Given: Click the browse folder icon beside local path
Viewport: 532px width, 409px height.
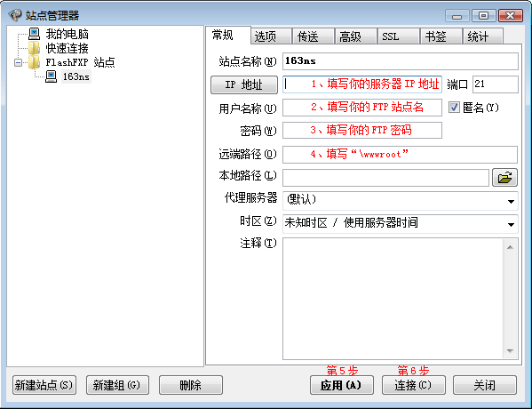Looking at the screenshot, I should [x=504, y=177].
